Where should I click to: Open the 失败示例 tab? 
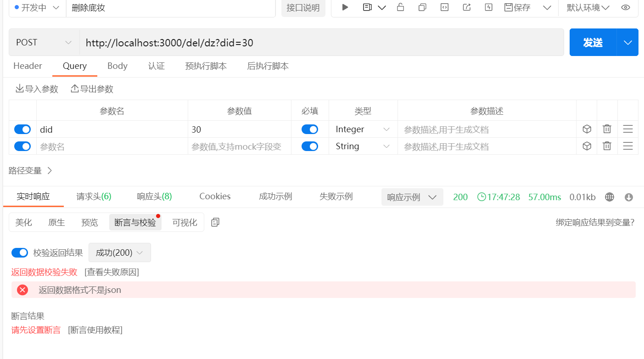tap(336, 196)
